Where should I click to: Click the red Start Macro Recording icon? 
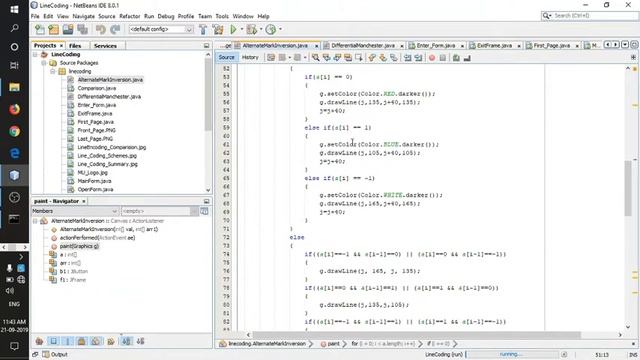pyautogui.click(x=432, y=58)
